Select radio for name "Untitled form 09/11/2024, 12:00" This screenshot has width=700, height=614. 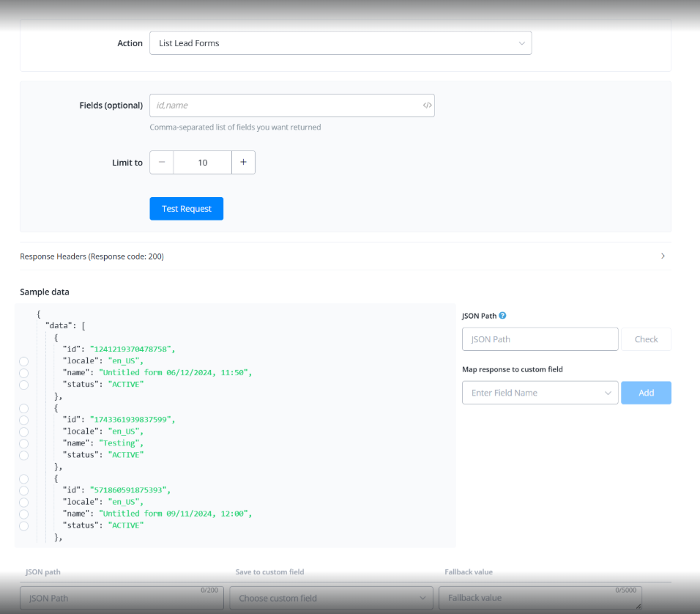(x=24, y=514)
